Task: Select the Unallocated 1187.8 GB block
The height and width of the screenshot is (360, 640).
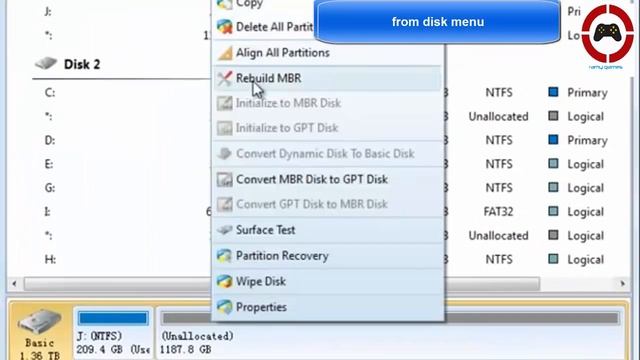Action: (390, 333)
